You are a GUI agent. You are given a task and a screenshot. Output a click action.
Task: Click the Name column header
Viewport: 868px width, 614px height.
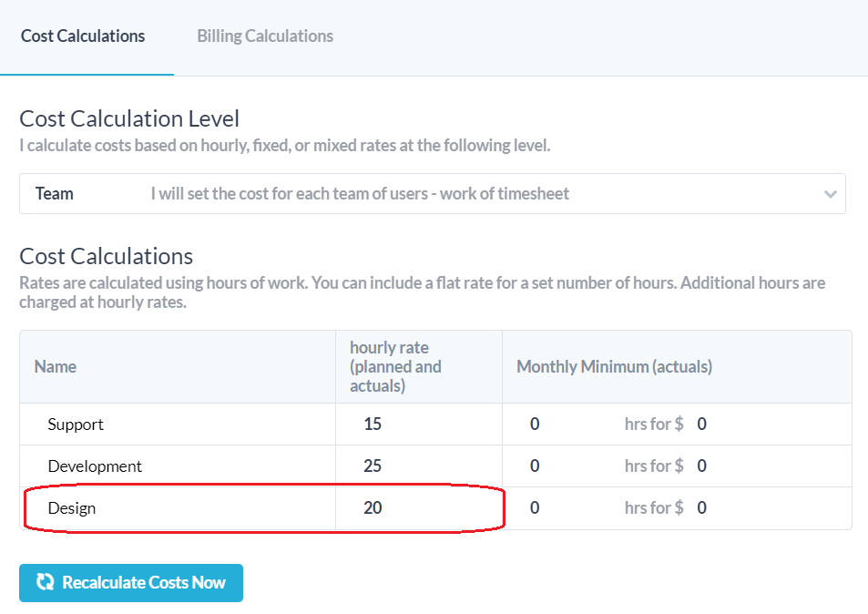[56, 367]
